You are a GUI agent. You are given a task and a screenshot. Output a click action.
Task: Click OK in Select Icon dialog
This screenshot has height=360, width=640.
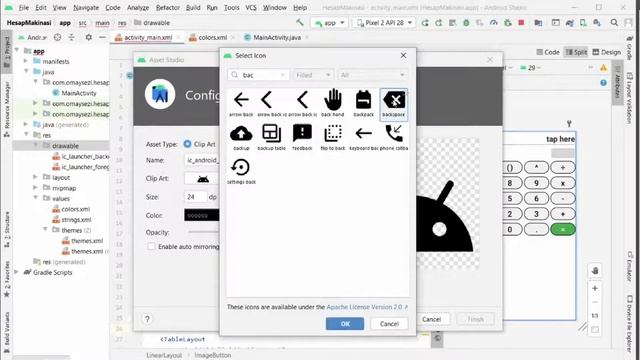345,324
